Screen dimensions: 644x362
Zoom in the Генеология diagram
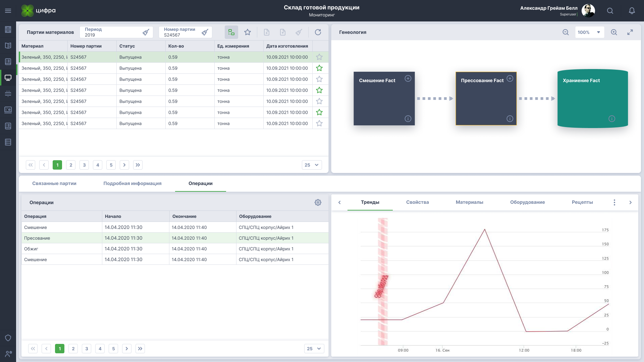click(x=614, y=32)
